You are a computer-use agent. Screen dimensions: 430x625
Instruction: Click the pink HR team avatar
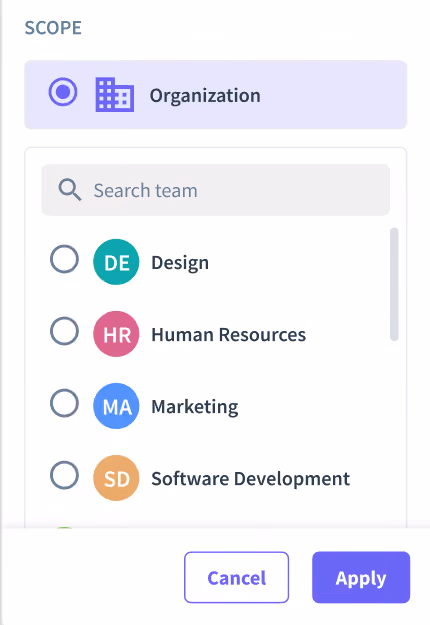tap(116, 334)
